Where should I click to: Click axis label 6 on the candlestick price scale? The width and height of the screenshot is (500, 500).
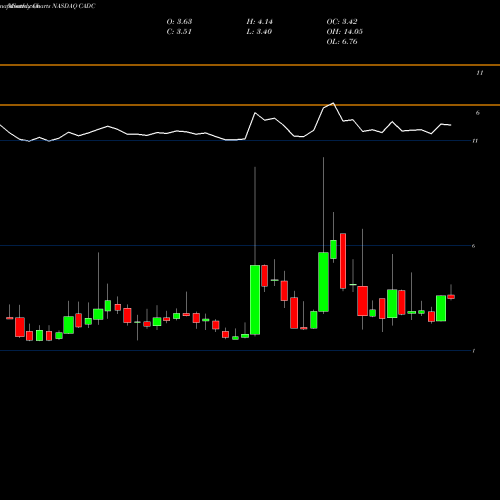click(474, 246)
